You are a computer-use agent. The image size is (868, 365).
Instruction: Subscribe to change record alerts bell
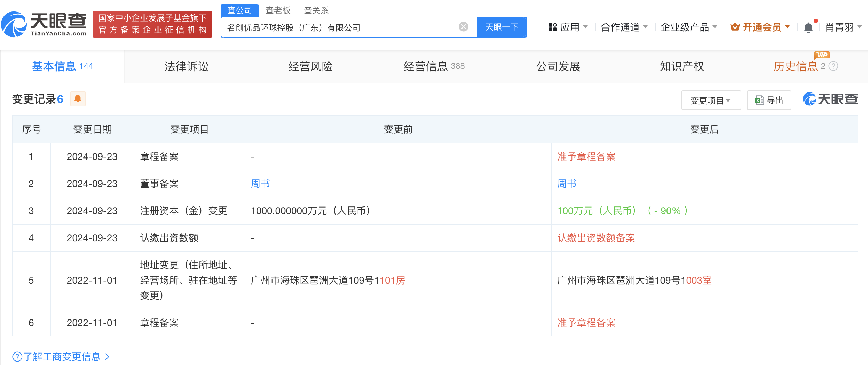tap(78, 99)
